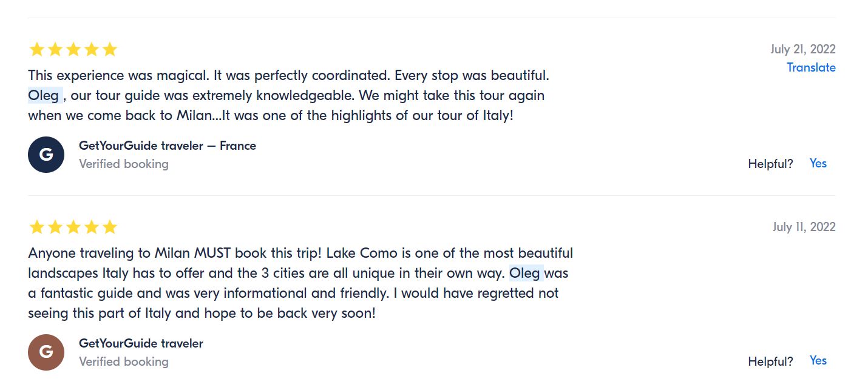Image resolution: width=868 pixels, height=390 pixels.
Task: Click the fifth star of the second review
Action: [110, 227]
